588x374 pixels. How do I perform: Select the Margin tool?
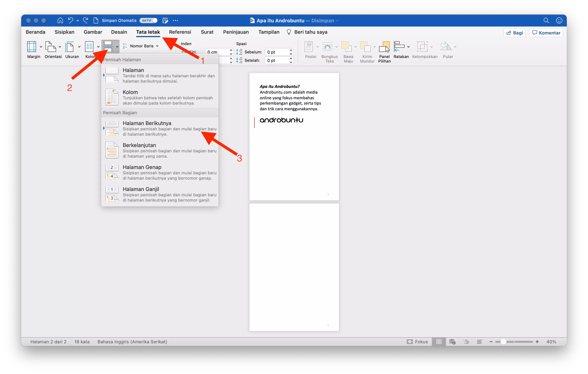[34, 50]
